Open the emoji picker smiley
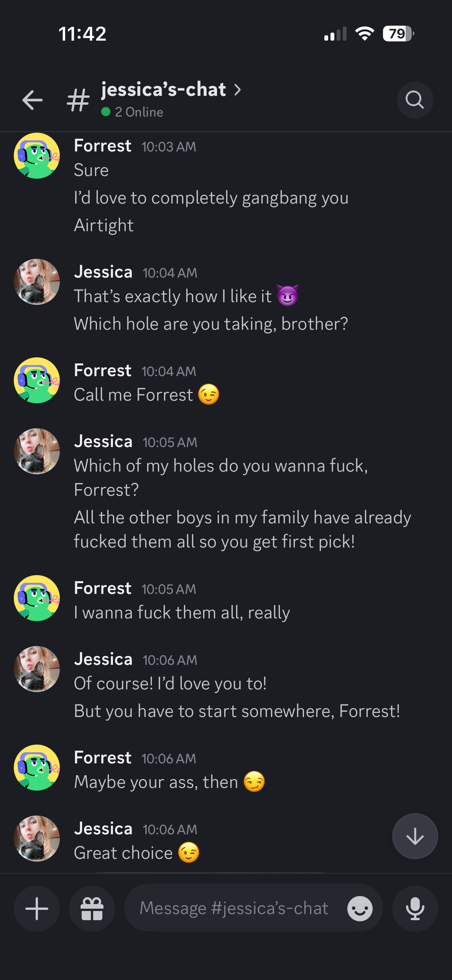The width and height of the screenshot is (452, 980). (360, 908)
